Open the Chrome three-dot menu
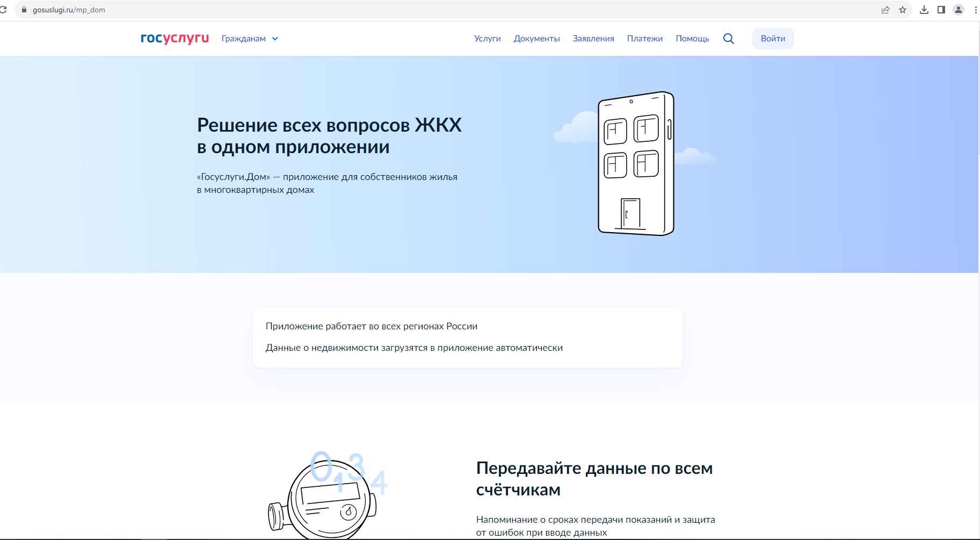This screenshot has width=980, height=540. coord(975,10)
